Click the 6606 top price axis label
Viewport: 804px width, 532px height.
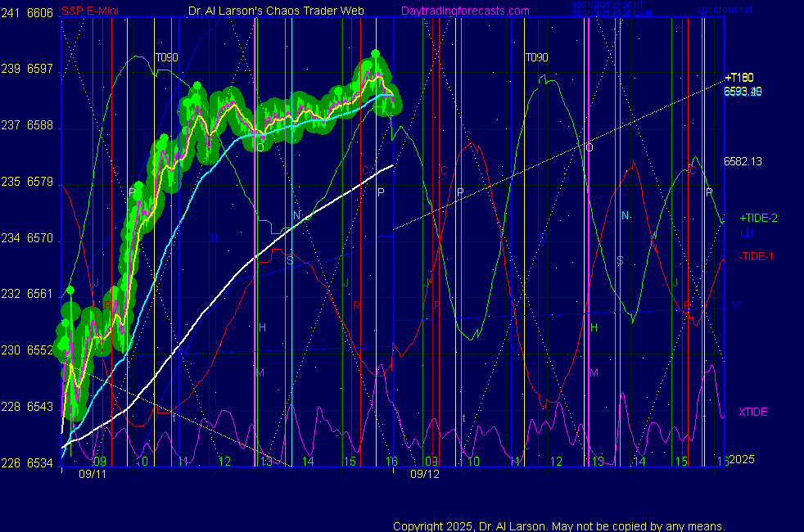pos(39,12)
